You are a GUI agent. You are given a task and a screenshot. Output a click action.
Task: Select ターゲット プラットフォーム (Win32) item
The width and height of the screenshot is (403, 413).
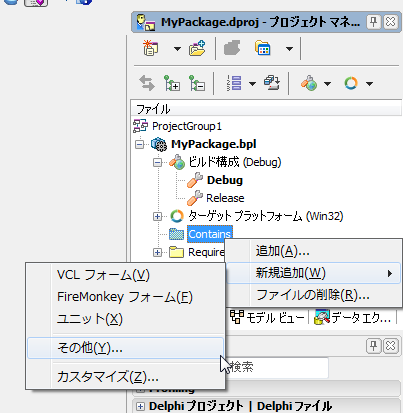265,216
